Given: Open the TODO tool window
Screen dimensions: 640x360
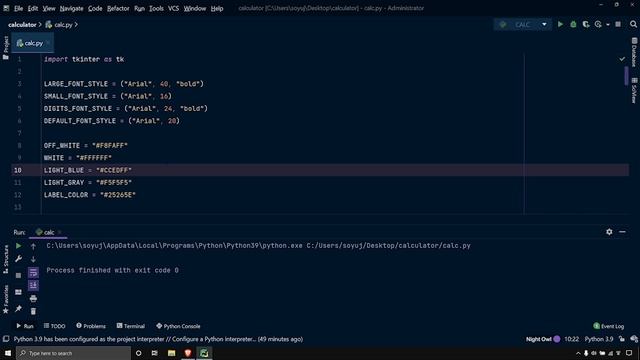Looking at the screenshot, I should tap(54, 326).
